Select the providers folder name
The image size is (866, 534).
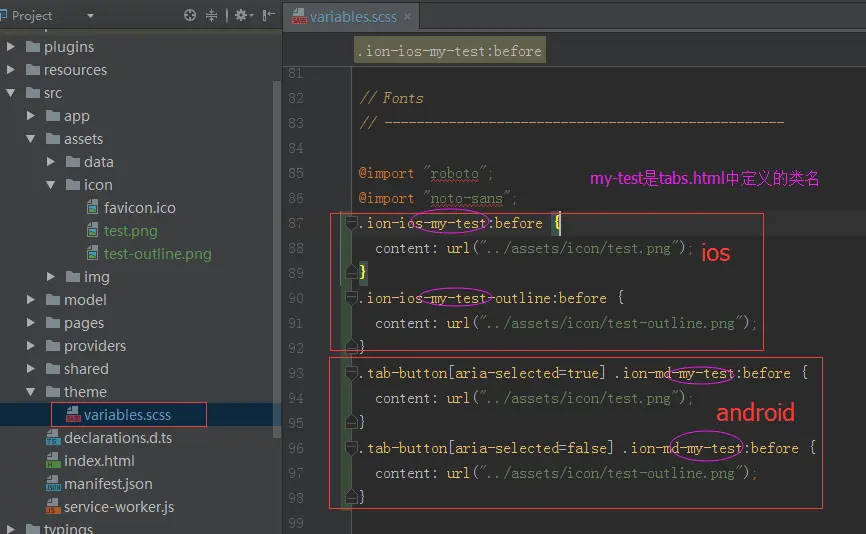coord(95,346)
